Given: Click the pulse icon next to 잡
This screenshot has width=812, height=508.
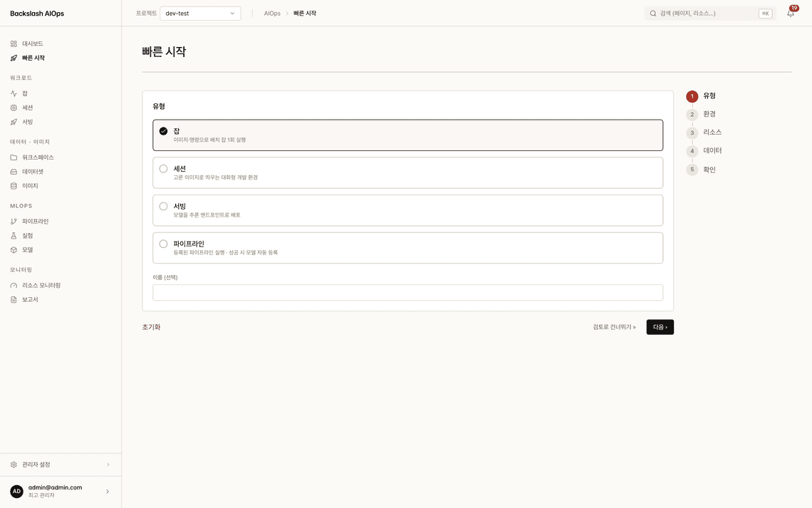Looking at the screenshot, I should click(x=14, y=94).
